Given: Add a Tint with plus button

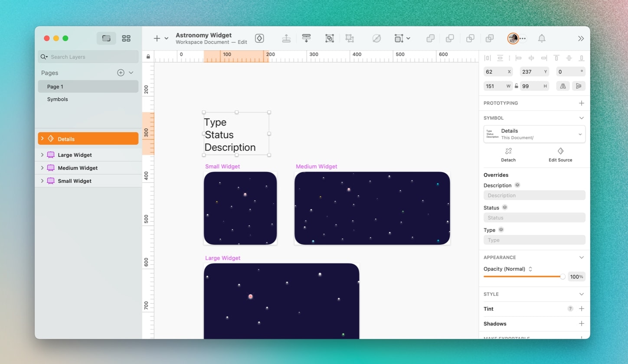Looking at the screenshot, I should pos(582,309).
